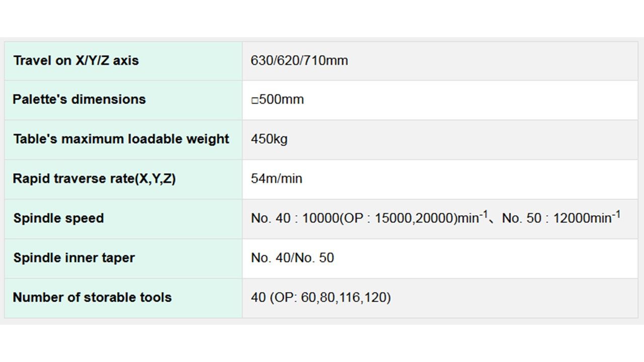
Task: Click the "Number of storable tools" label
Action: point(92,297)
